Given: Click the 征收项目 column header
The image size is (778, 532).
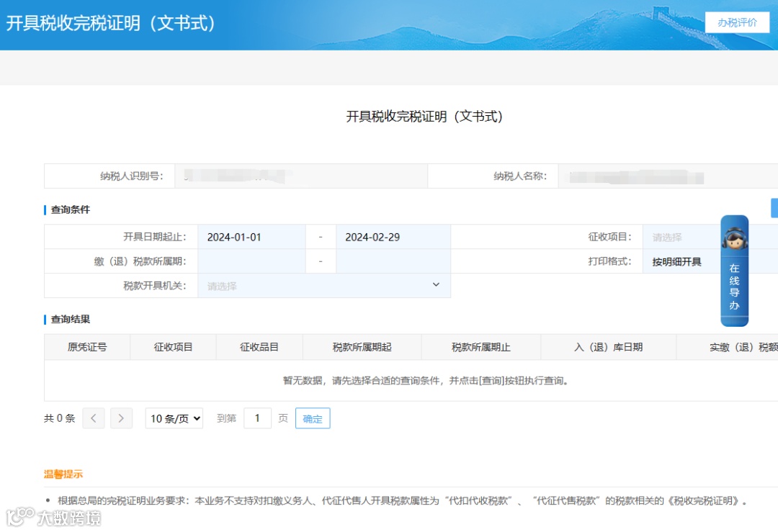Looking at the screenshot, I should 173,347.
